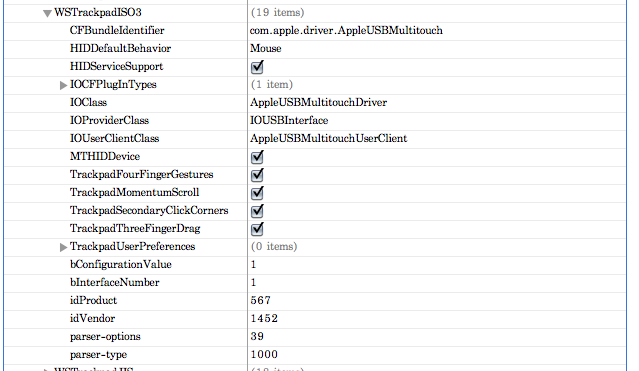639x371 pixels.
Task: Select the TrackpadThreeFingerDrag key label
Action: 135,228
